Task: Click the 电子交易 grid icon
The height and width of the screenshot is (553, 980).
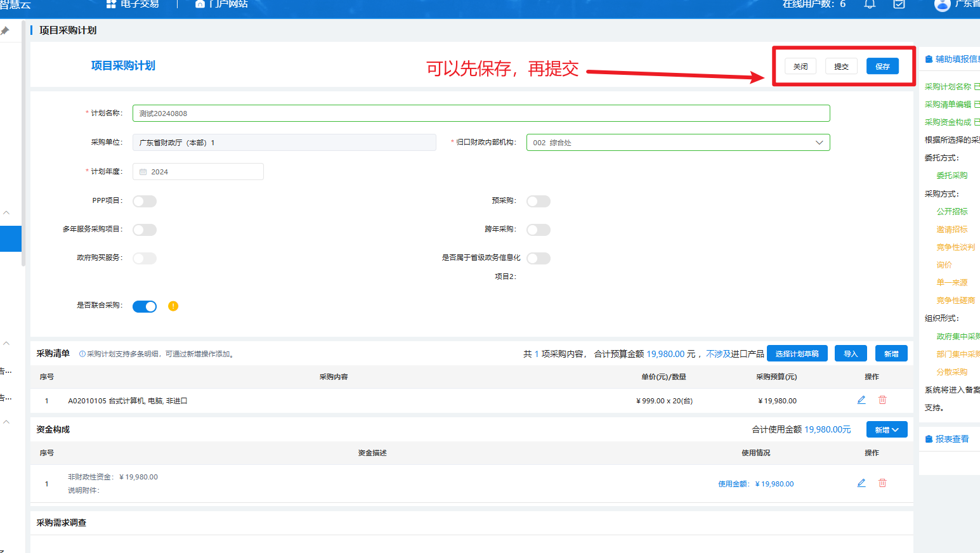Action: pos(111,4)
